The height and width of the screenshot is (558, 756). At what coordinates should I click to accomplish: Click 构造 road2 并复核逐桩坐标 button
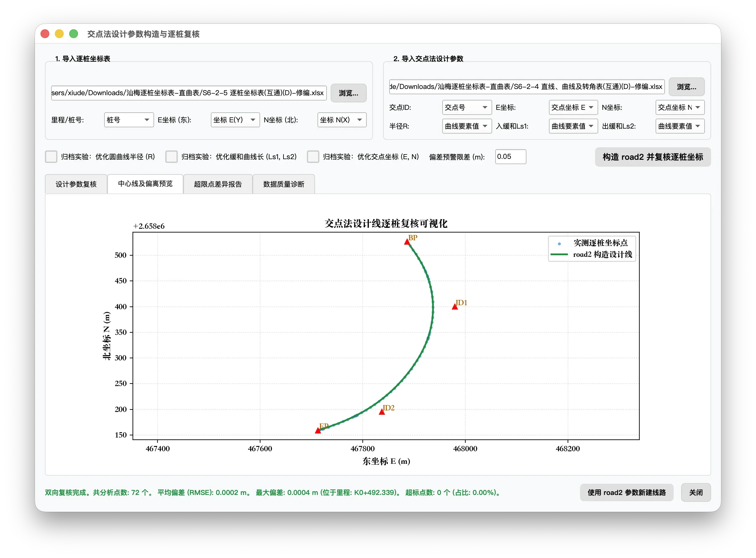coord(653,157)
